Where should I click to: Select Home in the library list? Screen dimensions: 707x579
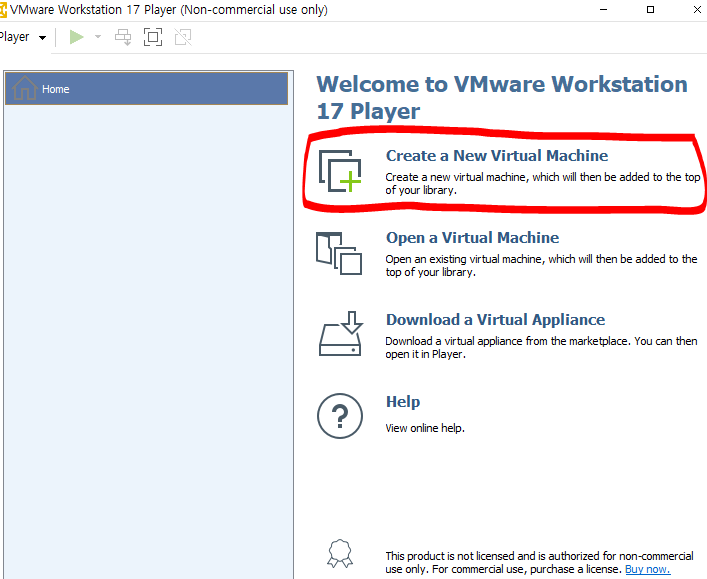click(147, 89)
